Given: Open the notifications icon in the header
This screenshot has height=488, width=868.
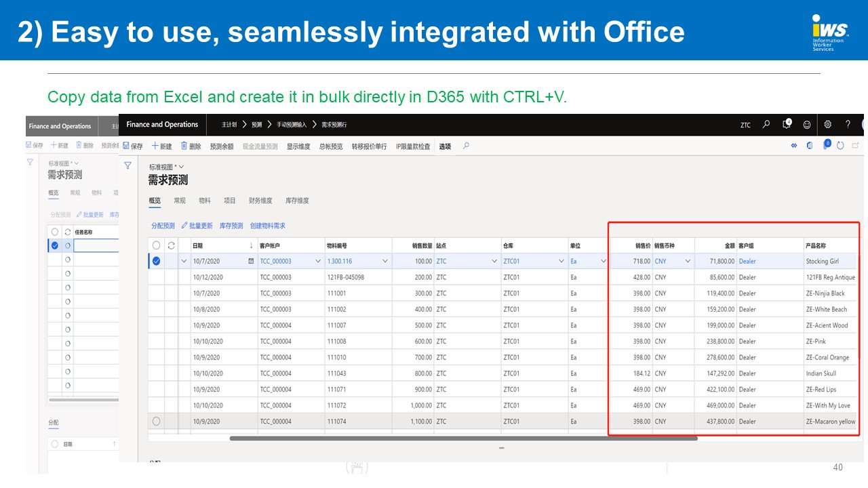Looking at the screenshot, I should pos(787,124).
